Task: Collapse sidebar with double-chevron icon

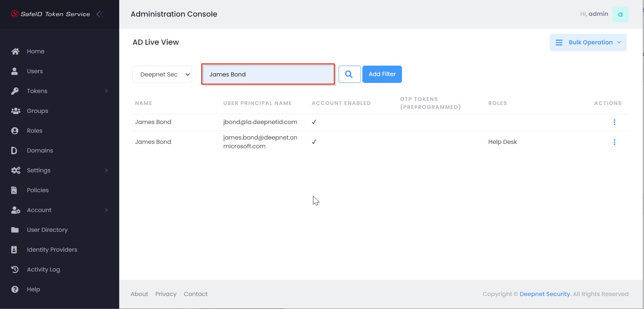Action: (x=100, y=14)
